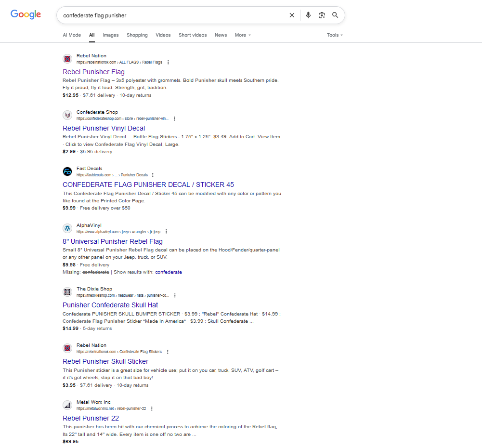
Task: Click the Metal Worx Inc site name
Action: (93, 402)
